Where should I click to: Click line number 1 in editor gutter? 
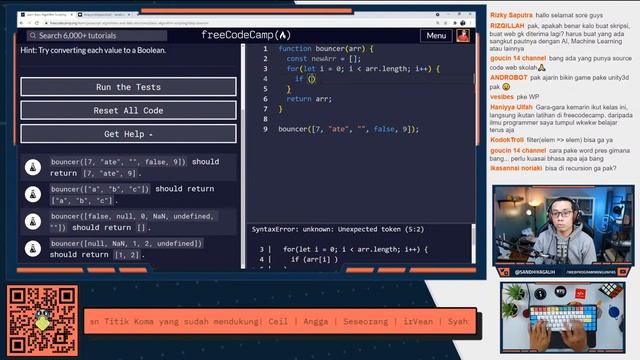pyautogui.click(x=265, y=49)
